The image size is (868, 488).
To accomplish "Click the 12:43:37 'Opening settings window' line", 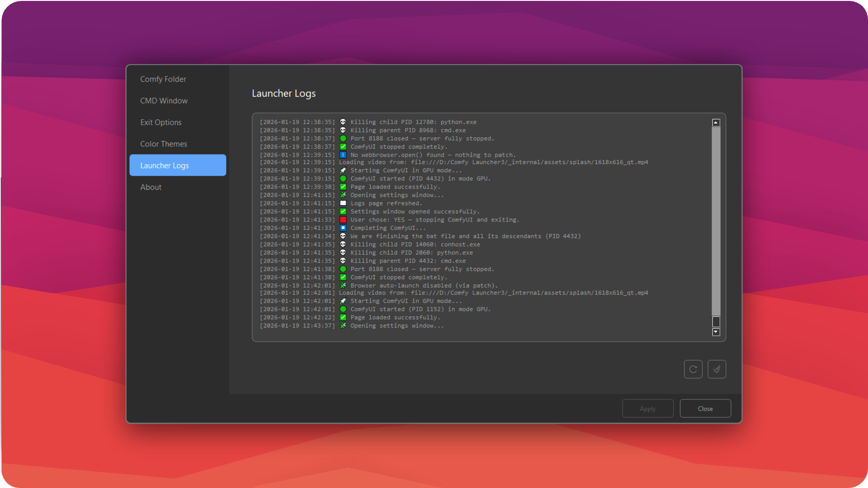I will click(x=352, y=326).
